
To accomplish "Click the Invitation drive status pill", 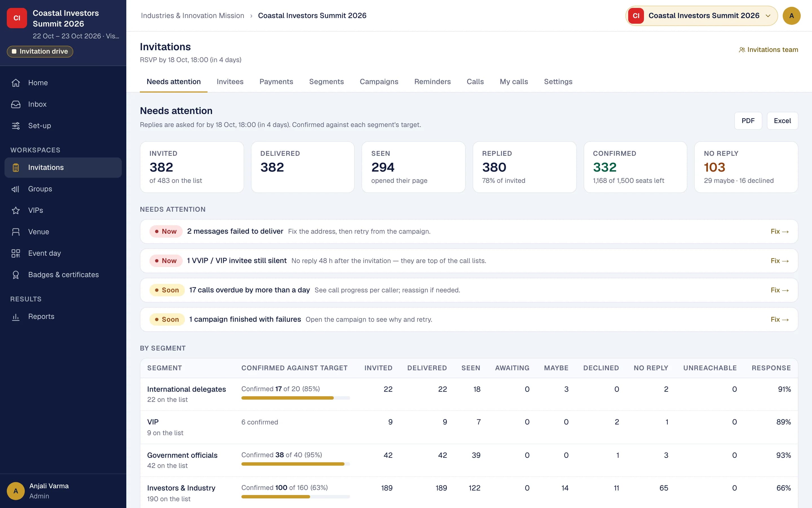I will point(40,51).
